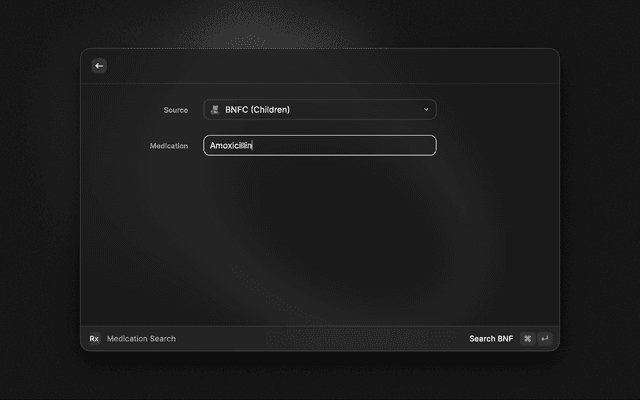Click the BNFC source icon in dropdown
The height and width of the screenshot is (400, 640).
[x=215, y=110]
